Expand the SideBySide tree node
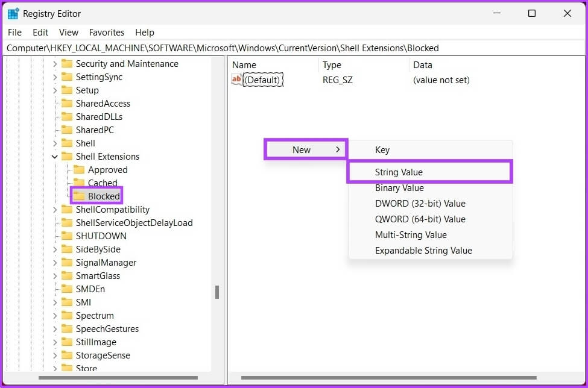The width and height of the screenshot is (588, 388). point(55,249)
